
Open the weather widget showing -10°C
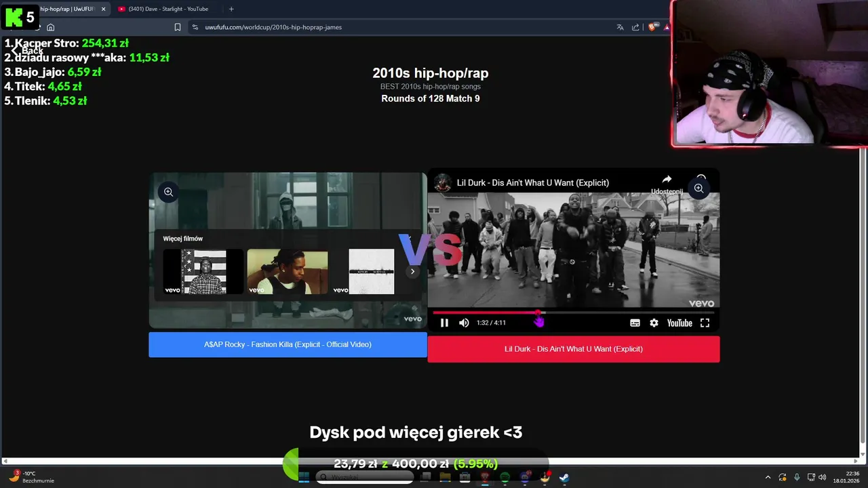tap(32, 477)
